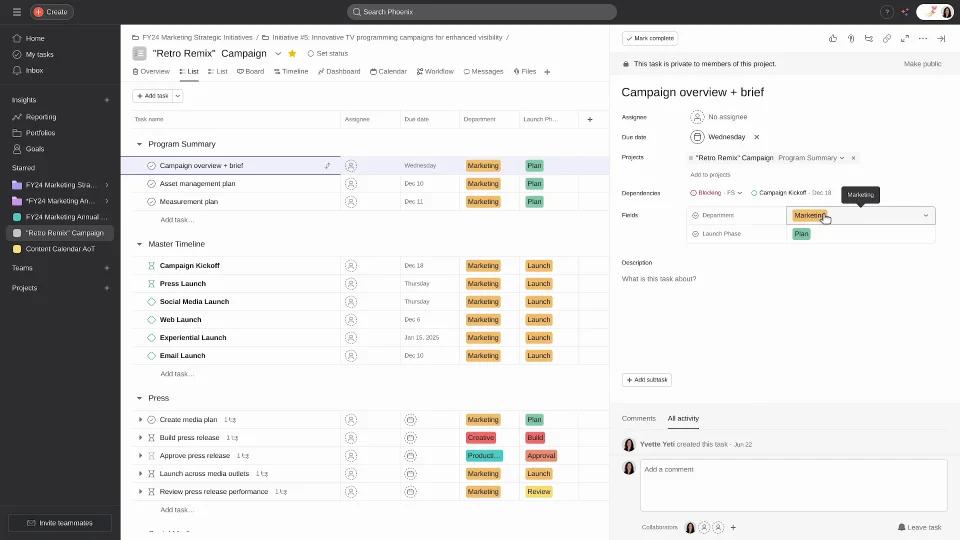Mark Asset management plan task complete
The width and height of the screenshot is (960, 540).
tap(152, 184)
